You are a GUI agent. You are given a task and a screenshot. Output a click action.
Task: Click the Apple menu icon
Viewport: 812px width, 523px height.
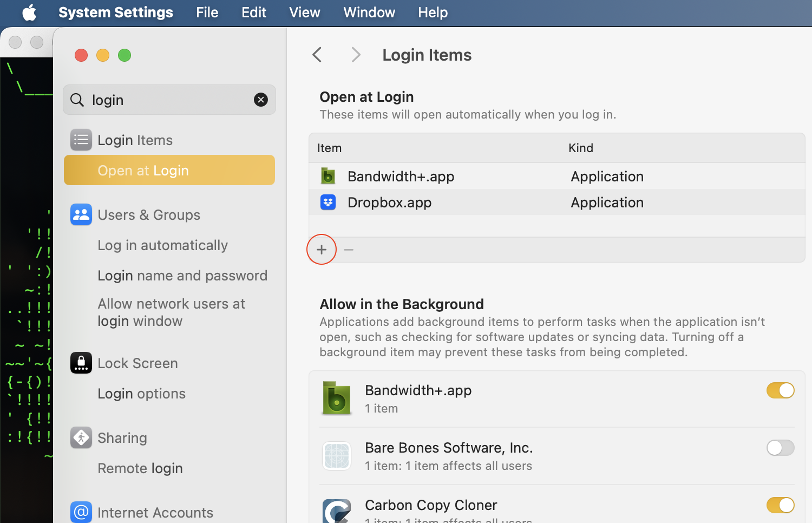pos(29,12)
